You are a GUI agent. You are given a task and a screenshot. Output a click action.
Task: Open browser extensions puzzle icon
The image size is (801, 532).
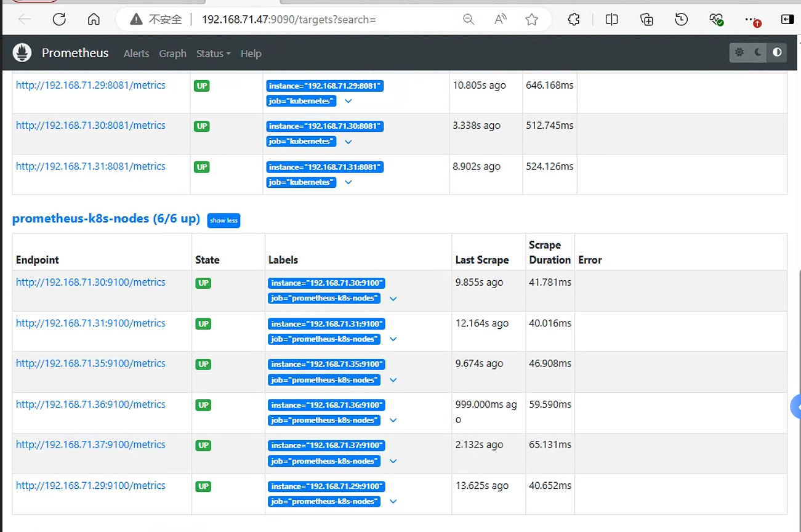574,20
